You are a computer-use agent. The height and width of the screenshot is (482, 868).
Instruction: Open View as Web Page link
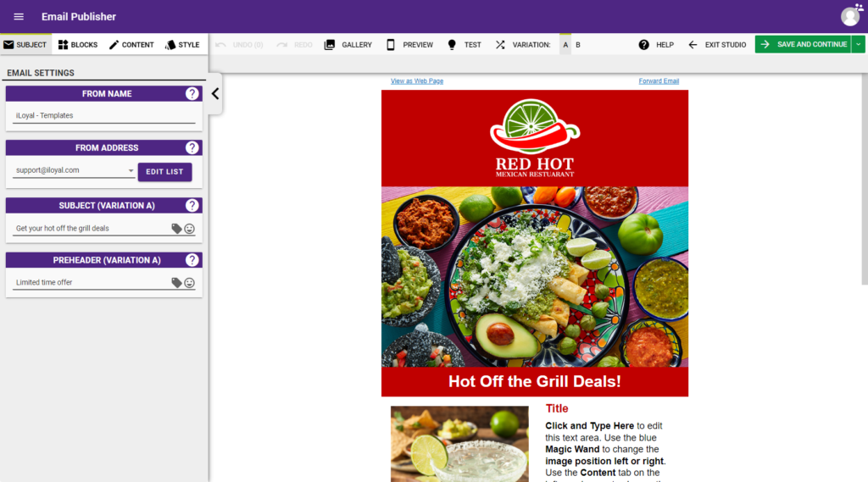point(417,80)
